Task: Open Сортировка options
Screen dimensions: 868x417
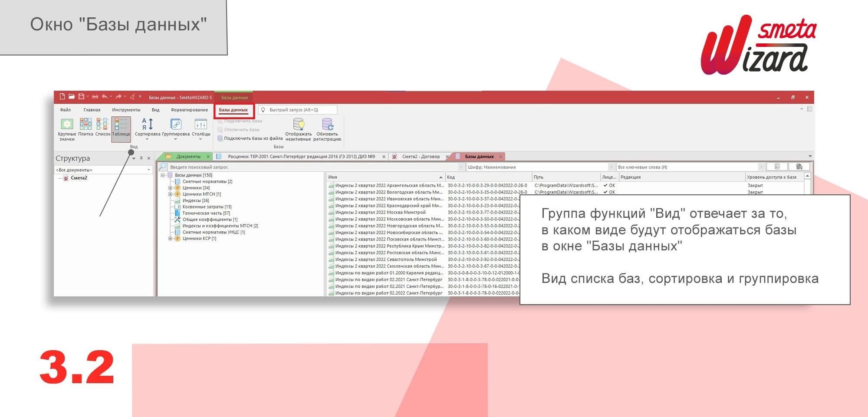Action: click(x=148, y=129)
